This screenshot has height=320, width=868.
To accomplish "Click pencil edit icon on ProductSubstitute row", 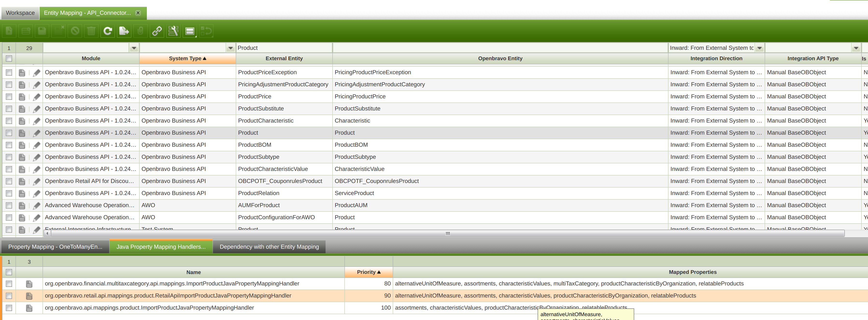I will click(37, 109).
